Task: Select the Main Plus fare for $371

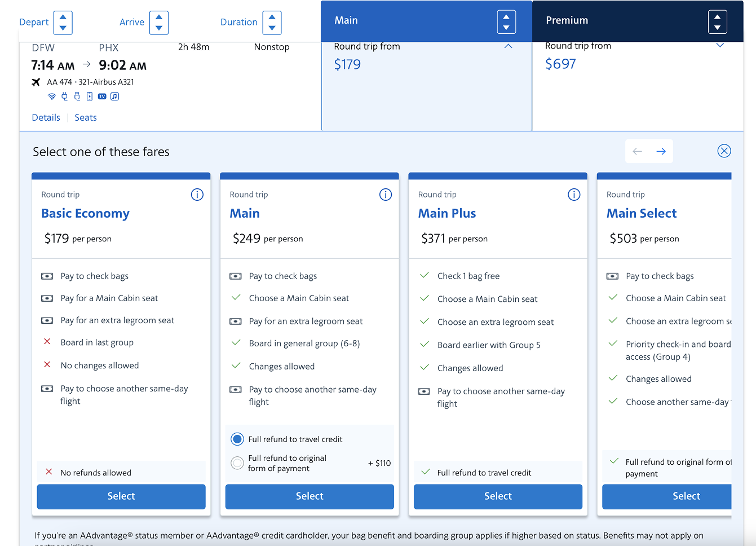Action: [498, 496]
